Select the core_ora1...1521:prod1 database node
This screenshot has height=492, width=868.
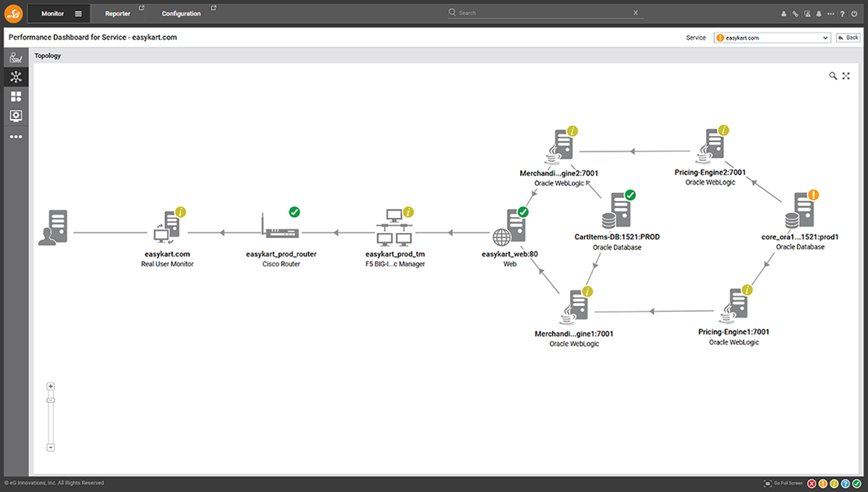pos(800,211)
